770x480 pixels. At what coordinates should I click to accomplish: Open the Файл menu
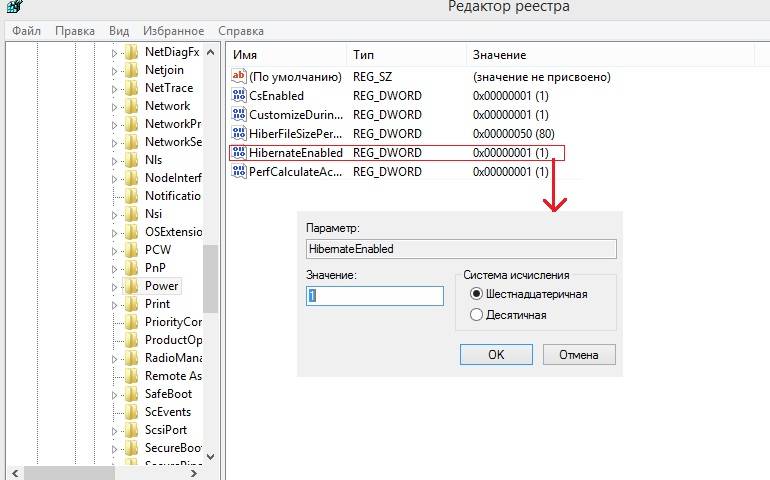pyautogui.click(x=27, y=31)
